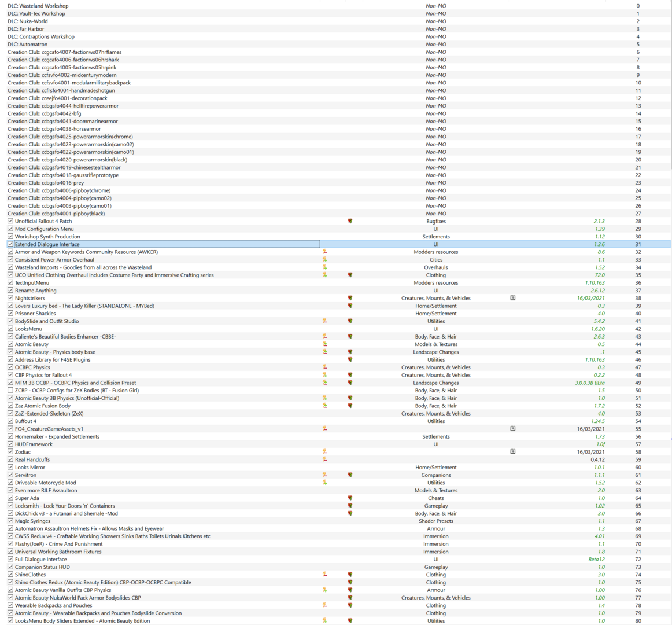The image size is (672, 625).
Task: Click the heart icon on CBP Physics for Fallout 4 row
Action: [x=350, y=375]
